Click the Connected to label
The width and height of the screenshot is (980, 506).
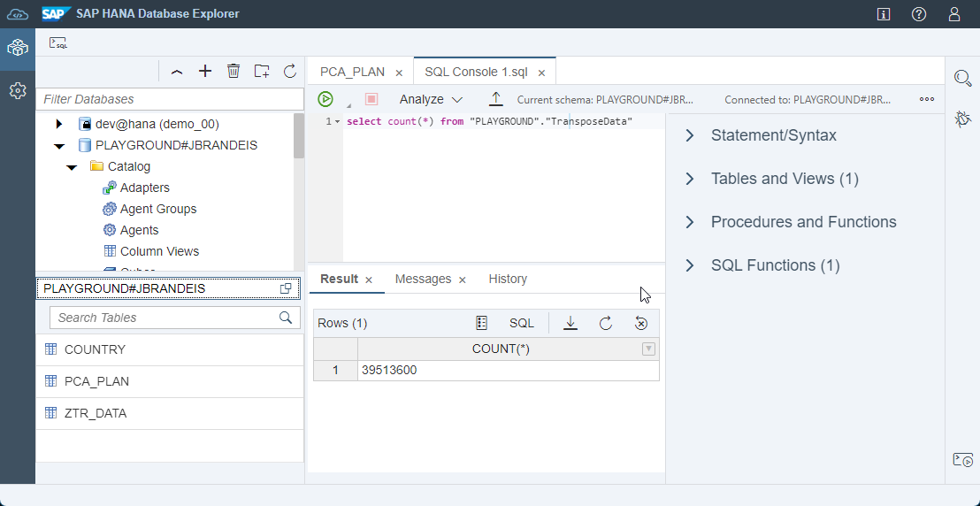(808, 99)
